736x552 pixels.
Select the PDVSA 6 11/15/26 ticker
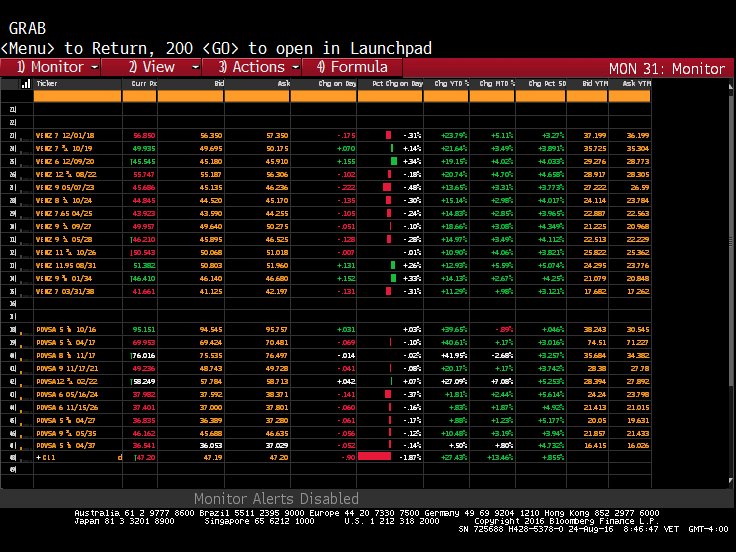click(x=67, y=407)
